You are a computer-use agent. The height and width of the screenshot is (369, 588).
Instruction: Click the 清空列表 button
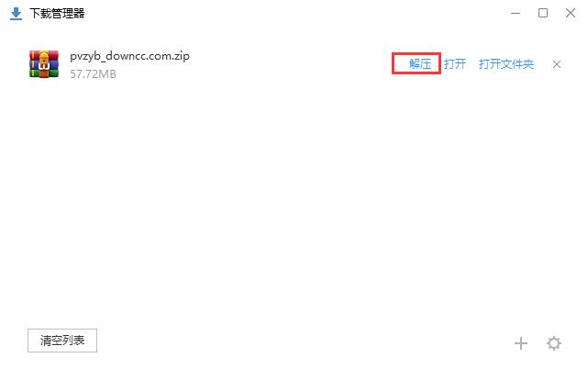62,341
